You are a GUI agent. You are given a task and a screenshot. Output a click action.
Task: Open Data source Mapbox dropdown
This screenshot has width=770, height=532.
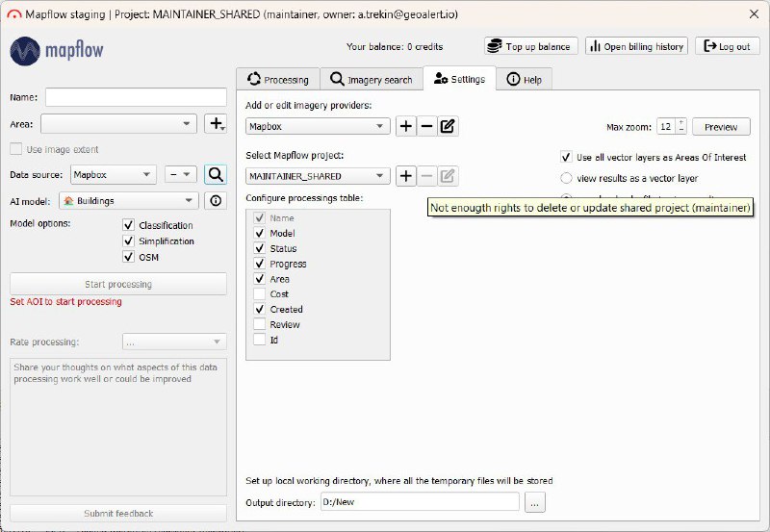[114, 175]
